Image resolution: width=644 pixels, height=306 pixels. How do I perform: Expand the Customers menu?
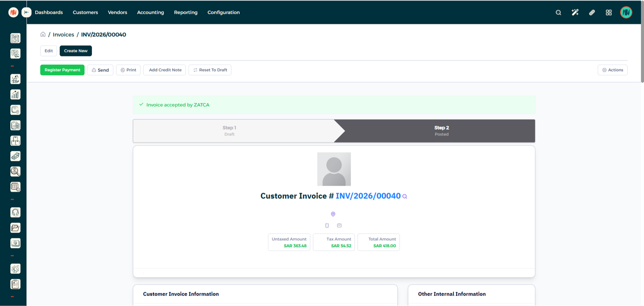click(85, 12)
